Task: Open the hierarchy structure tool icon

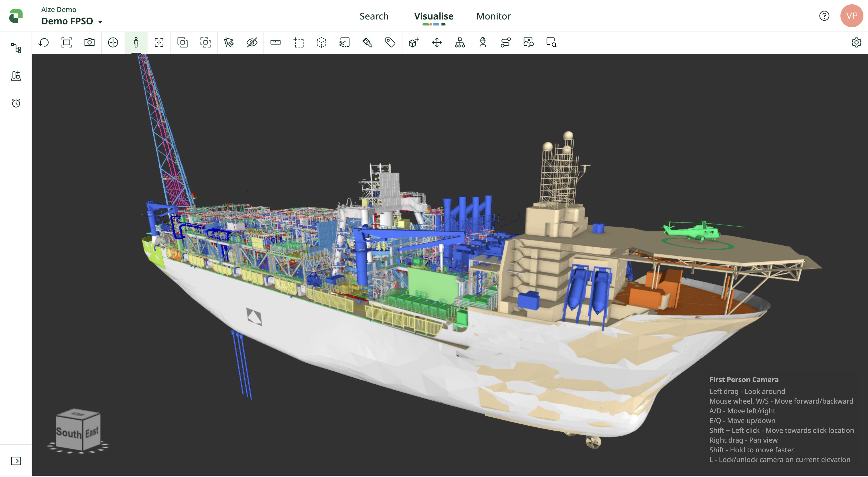Action: coord(460,42)
